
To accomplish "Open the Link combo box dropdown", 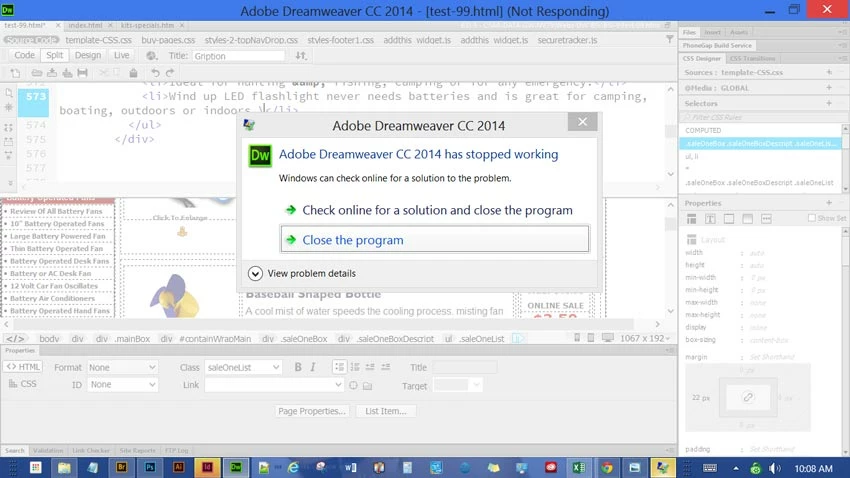I will point(338,385).
